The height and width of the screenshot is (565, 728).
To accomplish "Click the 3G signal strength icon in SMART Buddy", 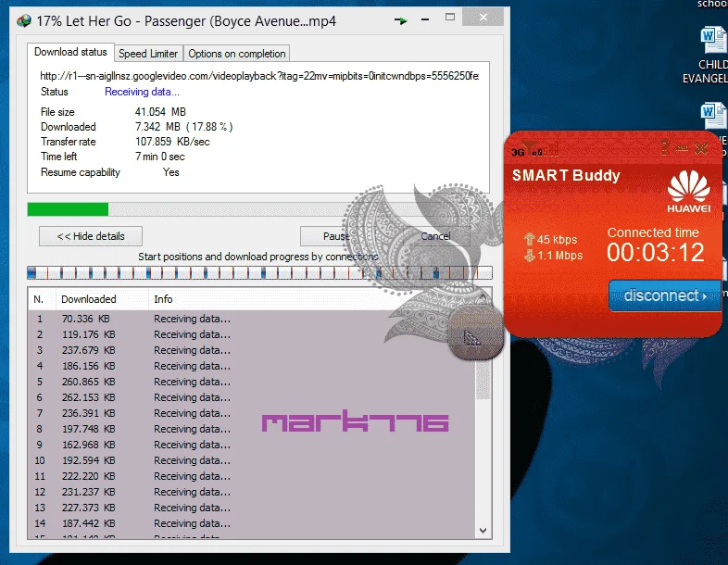I will 535,150.
